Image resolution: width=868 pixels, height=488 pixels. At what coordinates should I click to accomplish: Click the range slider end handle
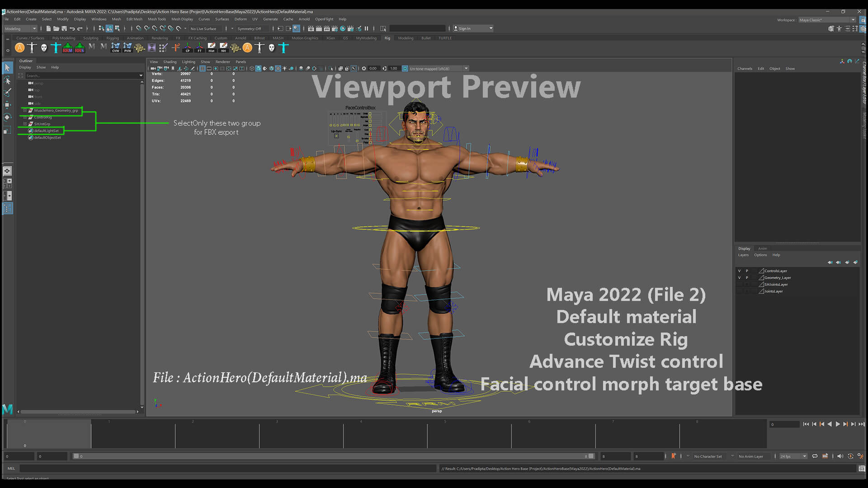tap(591, 456)
